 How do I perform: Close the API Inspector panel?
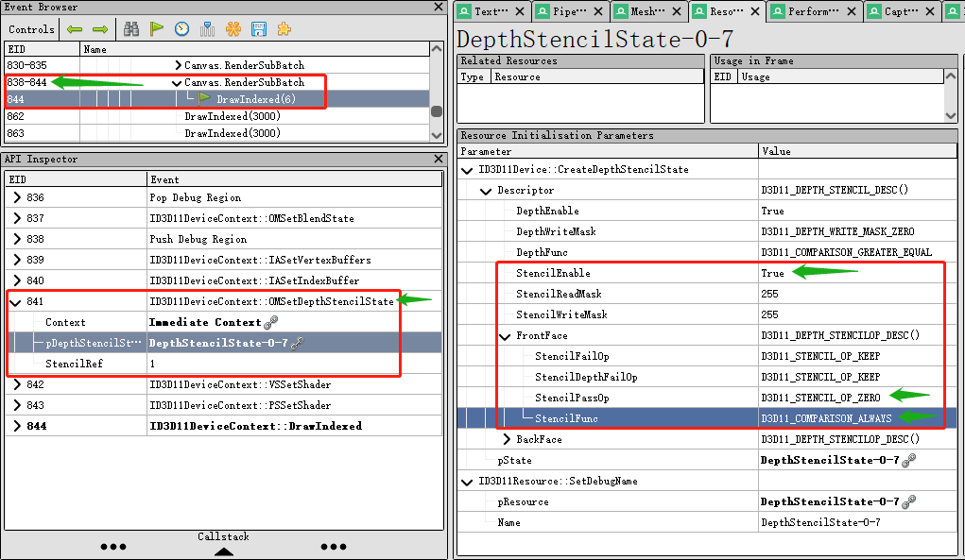coord(439,159)
